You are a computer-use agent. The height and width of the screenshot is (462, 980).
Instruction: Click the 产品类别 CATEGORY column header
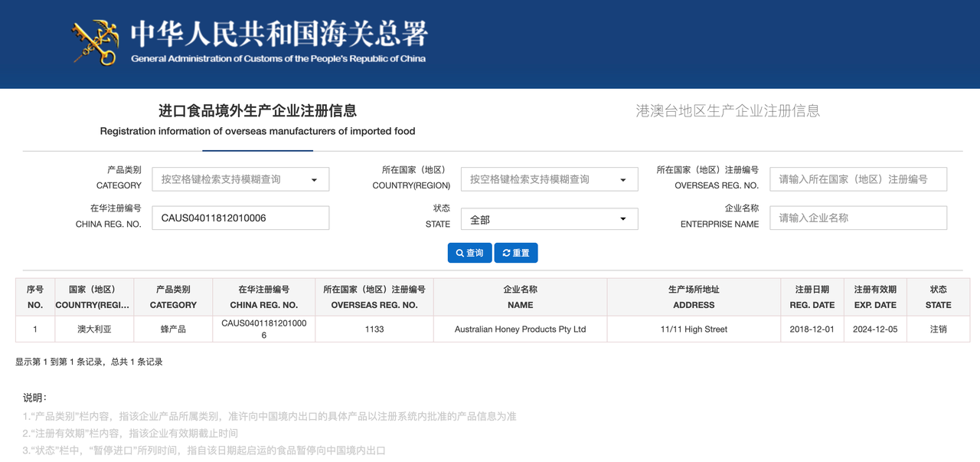(x=173, y=297)
